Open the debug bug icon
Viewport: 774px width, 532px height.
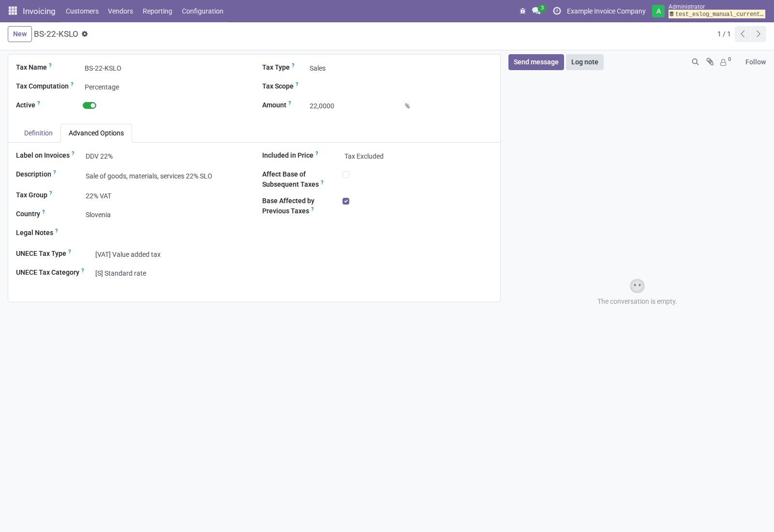click(522, 11)
